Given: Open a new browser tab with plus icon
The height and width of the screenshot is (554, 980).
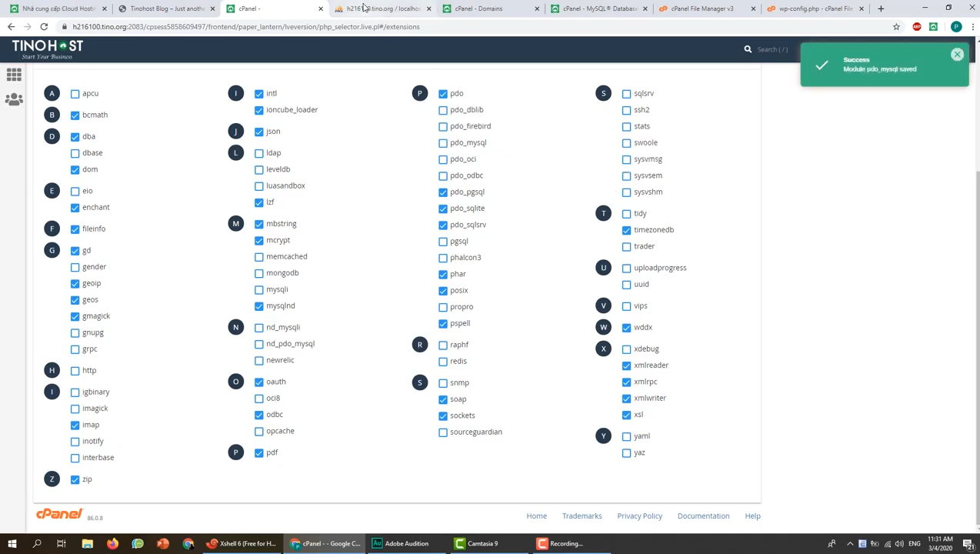Looking at the screenshot, I should (x=881, y=8).
